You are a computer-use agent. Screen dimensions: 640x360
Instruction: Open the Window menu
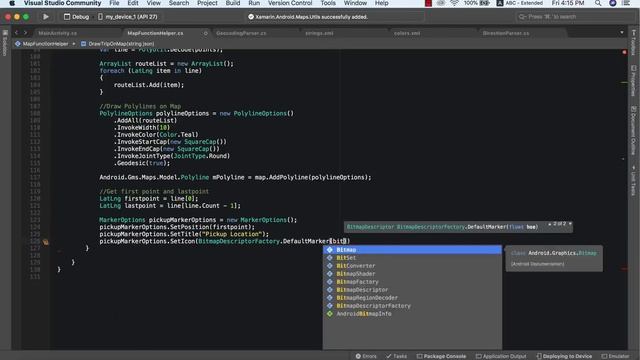(355, 3)
